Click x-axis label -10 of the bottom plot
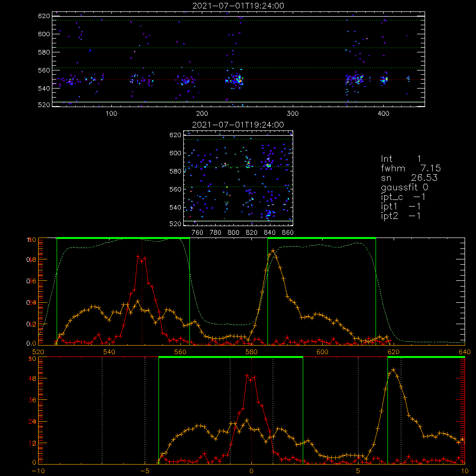Image resolution: width=476 pixels, height=476 pixels. click(38, 471)
